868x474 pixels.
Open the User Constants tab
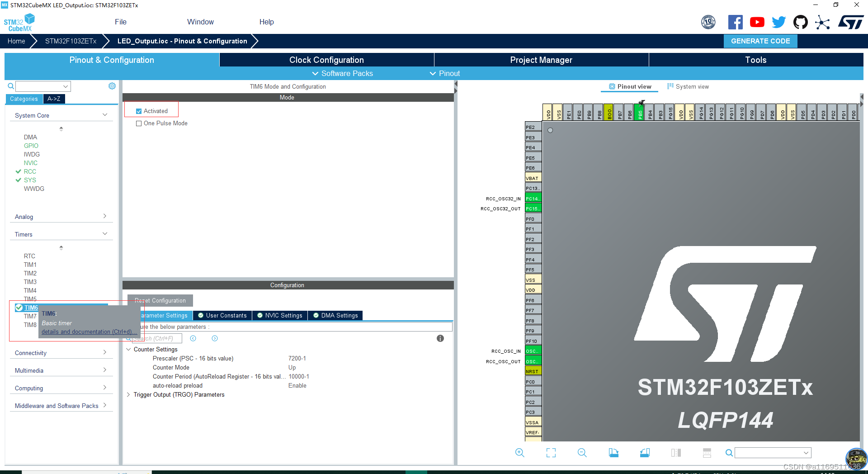click(222, 315)
